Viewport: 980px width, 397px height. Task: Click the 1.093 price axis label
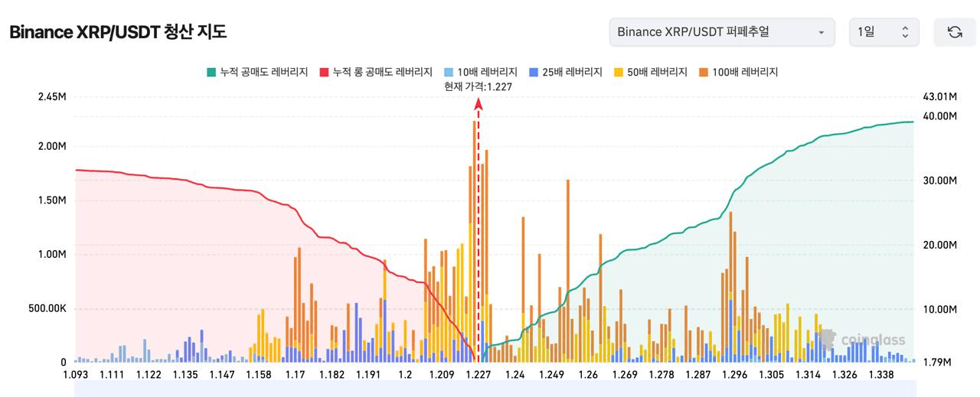coord(75,375)
